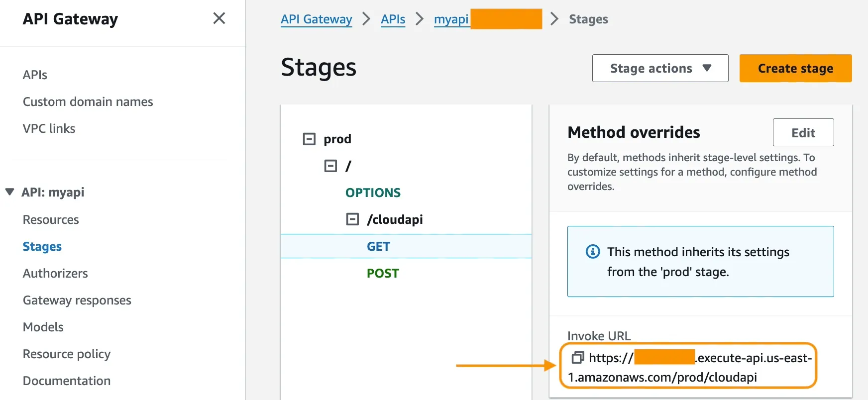The height and width of the screenshot is (400, 868).
Task: Open the myapi breadcrumb link
Action: [x=451, y=19]
